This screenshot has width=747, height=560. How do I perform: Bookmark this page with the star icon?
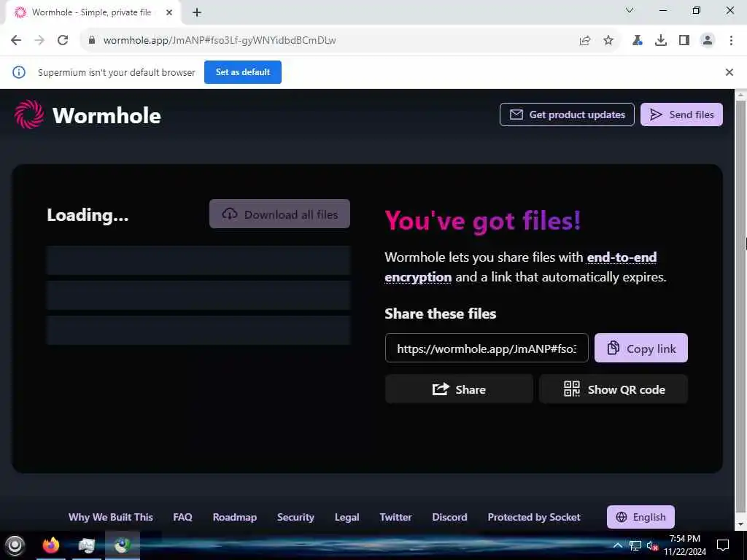coord(608,41)
